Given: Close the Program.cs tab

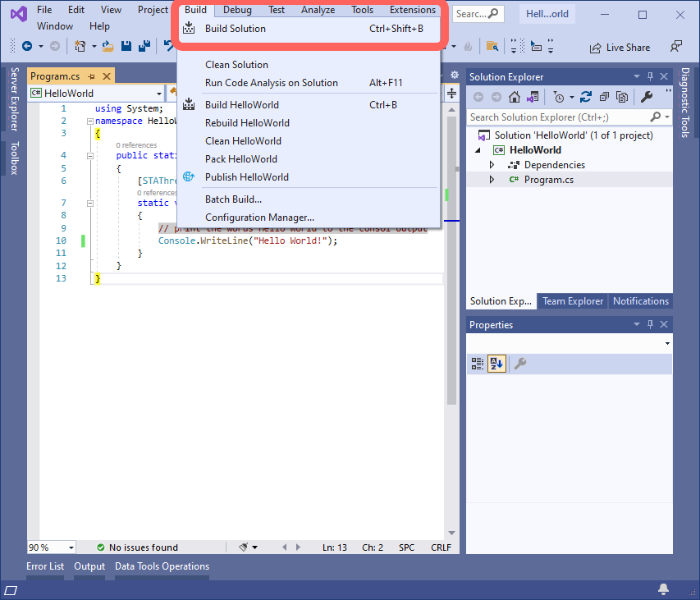Looking at the screenshot, I should pyautogui.click(x=107, y=76).
